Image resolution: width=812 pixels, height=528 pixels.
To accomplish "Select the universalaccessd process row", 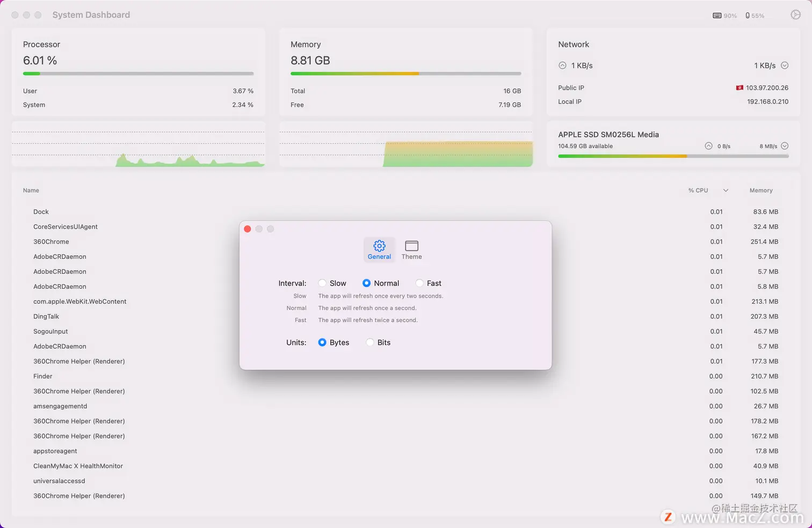I will point(406,481).
